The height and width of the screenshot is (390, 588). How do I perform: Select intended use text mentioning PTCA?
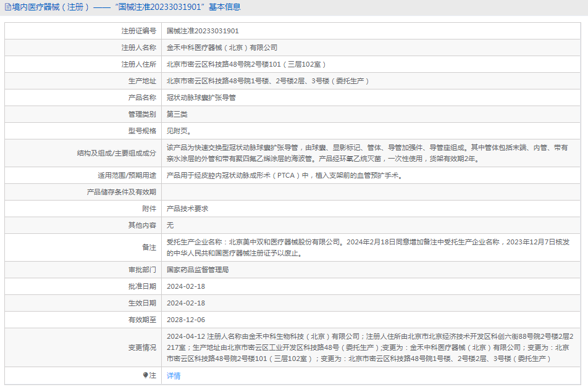[x=285, y=175]
